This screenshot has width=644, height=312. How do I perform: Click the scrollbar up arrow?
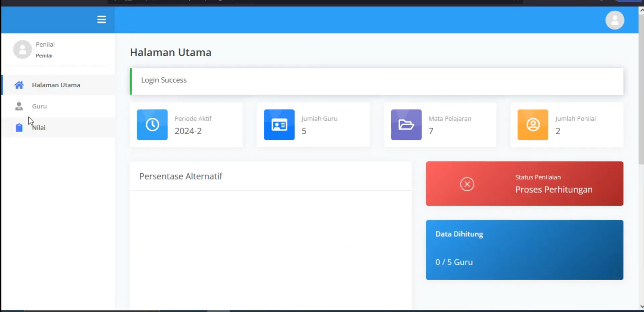(x=641, y=10)
